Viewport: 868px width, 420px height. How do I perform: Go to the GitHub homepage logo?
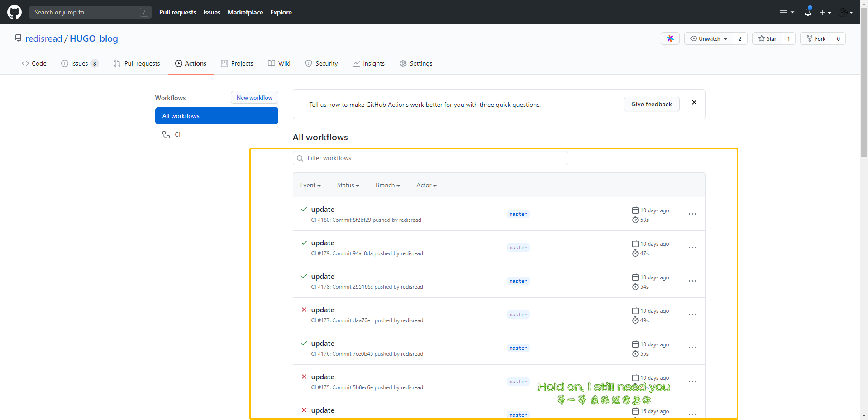(x=14, y=12)
